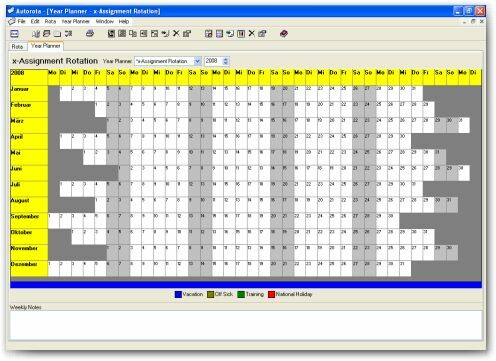This screenshot has height=361, width=496.
Task: Click the green Training legend swatch
Action: click(241, 294)
